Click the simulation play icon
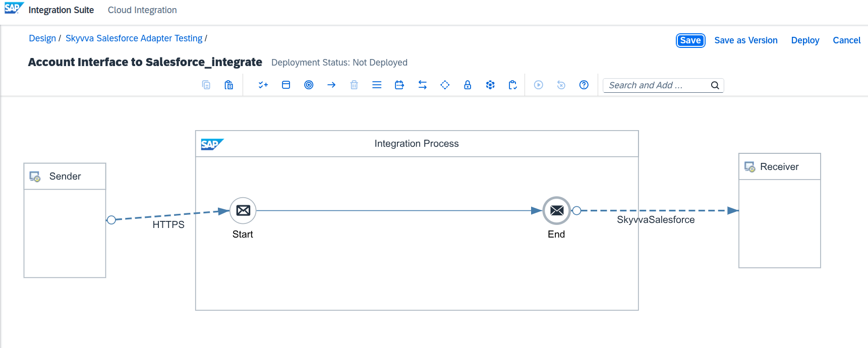 [539, 85]
